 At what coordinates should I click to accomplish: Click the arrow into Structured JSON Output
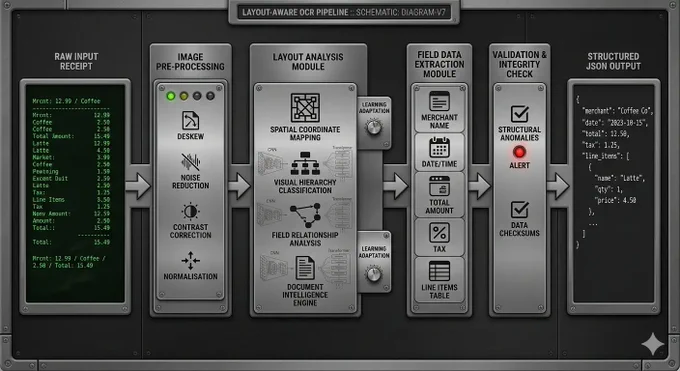558,186
